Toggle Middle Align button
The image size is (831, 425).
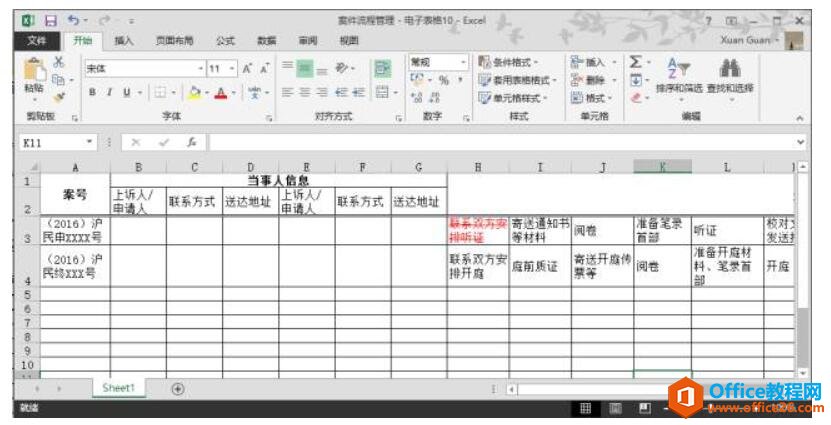click(305, 68)
